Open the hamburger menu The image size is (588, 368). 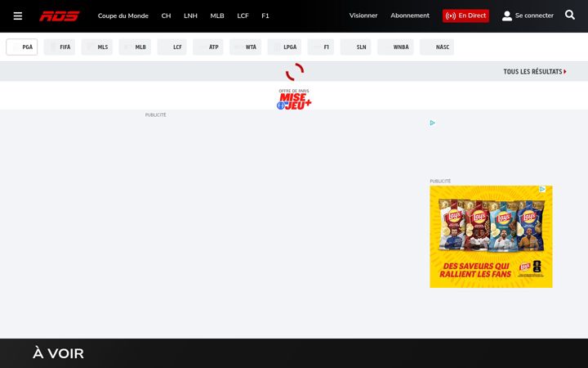point(18,16)
